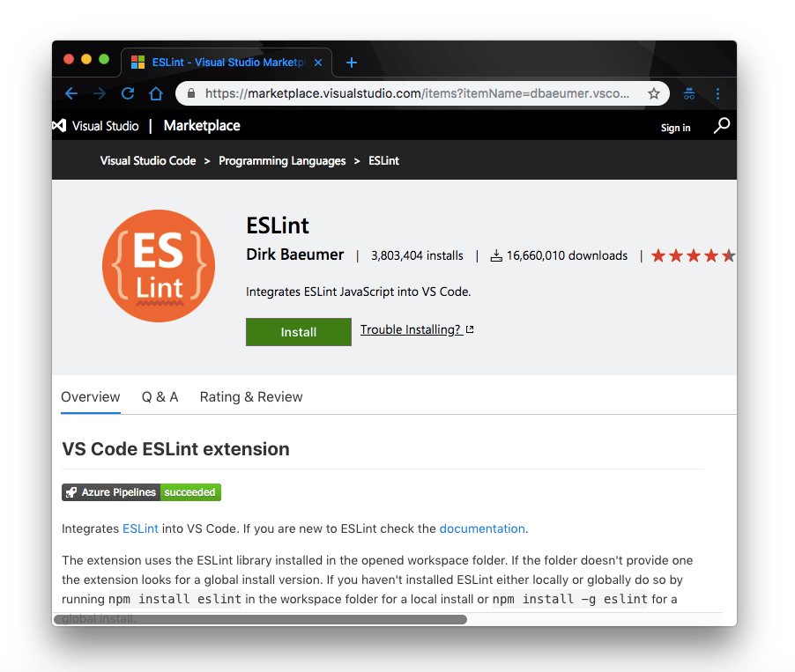
Task: Click the ESLint extension title
Action: [x=278, y=225]
